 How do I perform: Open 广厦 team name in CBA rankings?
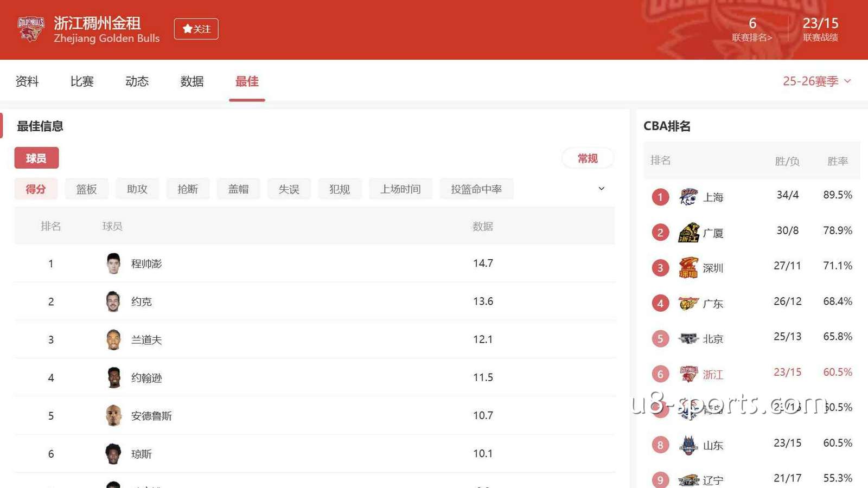point(713,233)
